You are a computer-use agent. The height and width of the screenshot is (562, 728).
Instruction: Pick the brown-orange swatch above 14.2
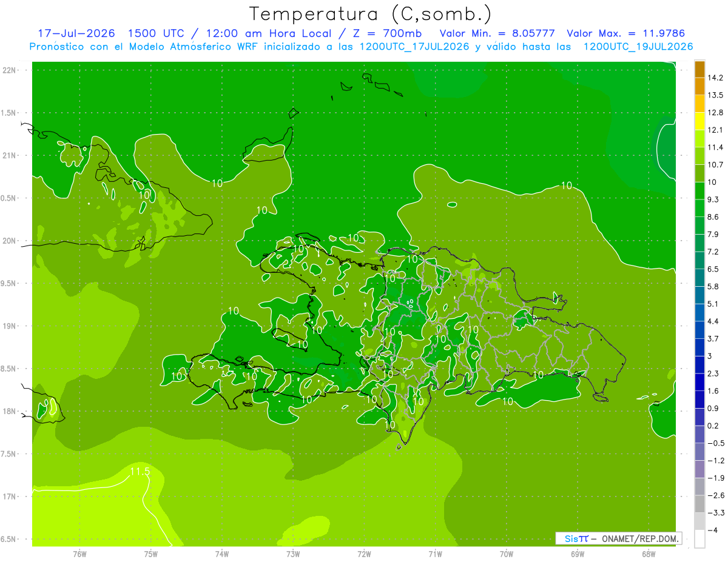pos(699,69)
